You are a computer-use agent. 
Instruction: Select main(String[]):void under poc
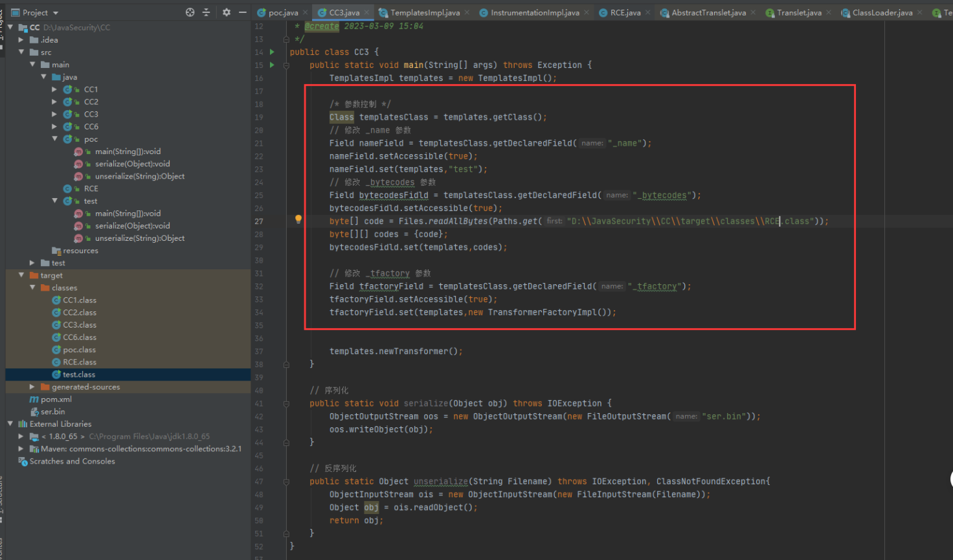click(128, 151)
